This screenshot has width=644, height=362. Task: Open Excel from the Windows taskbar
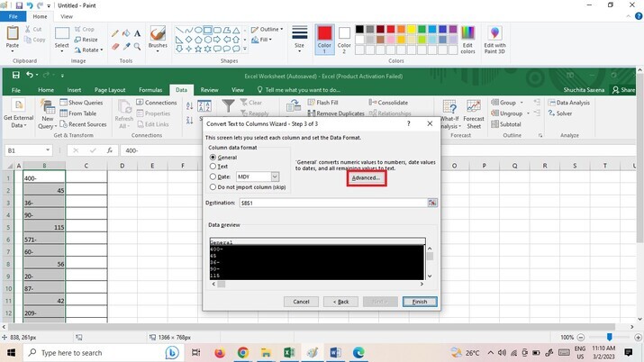(x=289, y=353)
